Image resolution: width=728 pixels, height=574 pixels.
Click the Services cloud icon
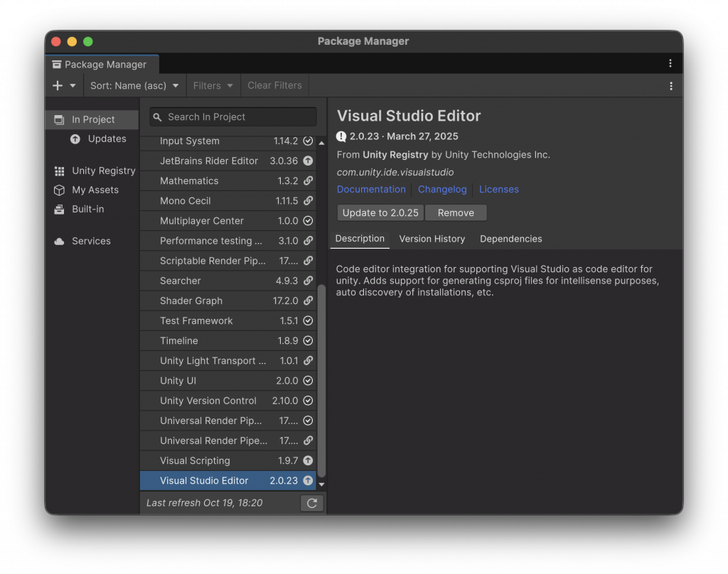pyautogui.click(x=59, y=241)
